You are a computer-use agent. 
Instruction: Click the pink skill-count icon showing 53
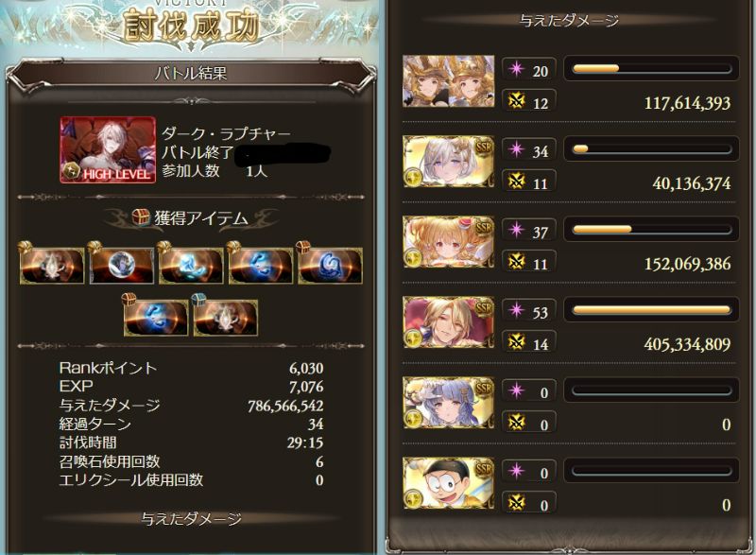tap(516, 310)
